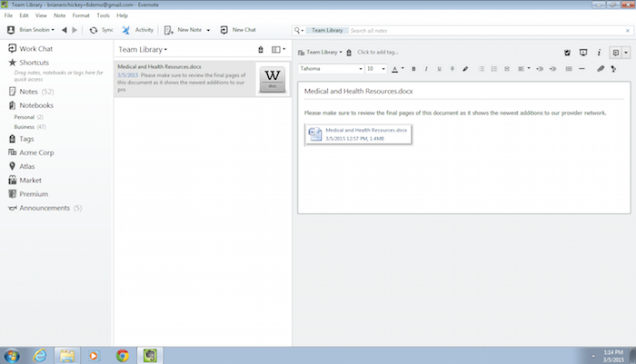Screen dimensions: 636x364
Task: Insert a bulleted list
Action: coord(482,69)
